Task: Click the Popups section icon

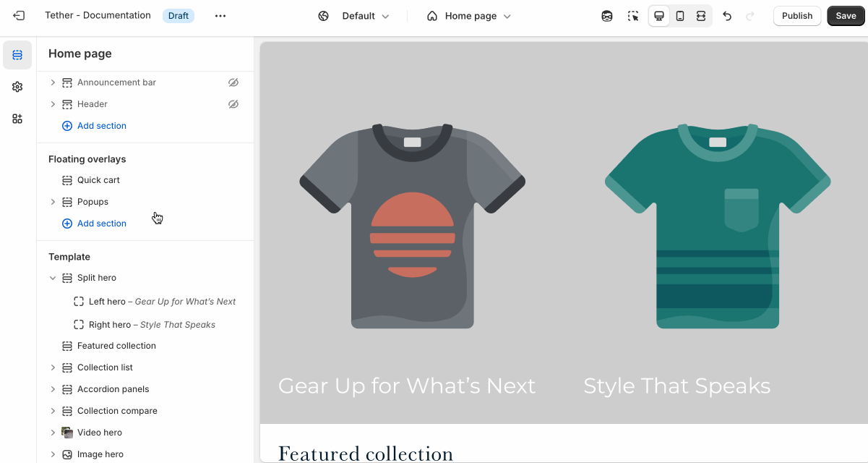Action: pyautogui.click(x=67, y=202)
